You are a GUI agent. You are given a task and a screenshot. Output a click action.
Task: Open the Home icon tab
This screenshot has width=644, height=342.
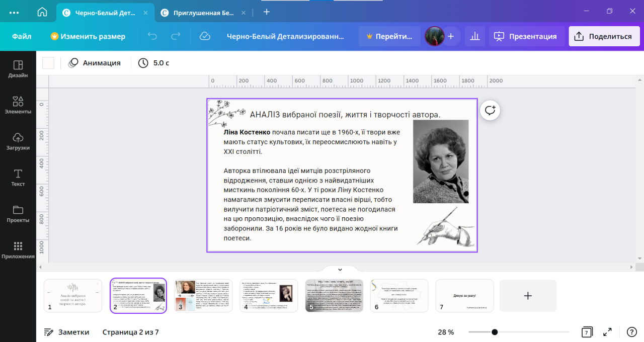[42, 12]
